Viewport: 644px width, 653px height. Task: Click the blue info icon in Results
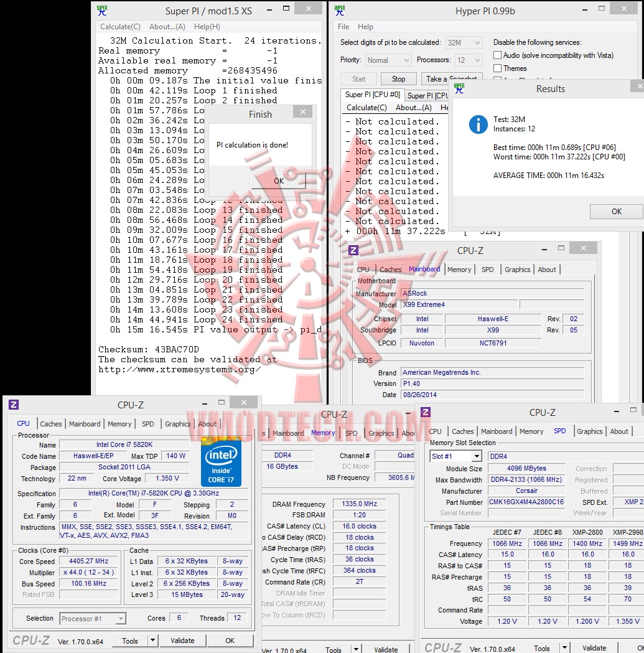pos(478,124)
